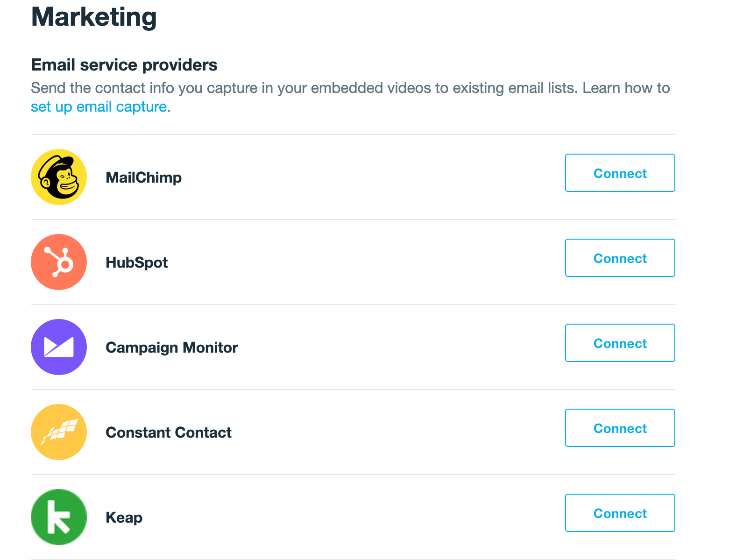Click the MailChimp monkey logo icon
This screenshot has width=729, height=560.
pos(59,177)
